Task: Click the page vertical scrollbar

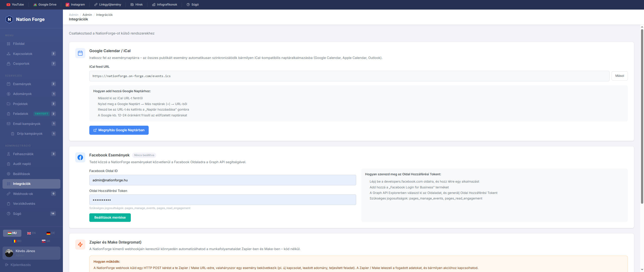Action: pos(642,116)
